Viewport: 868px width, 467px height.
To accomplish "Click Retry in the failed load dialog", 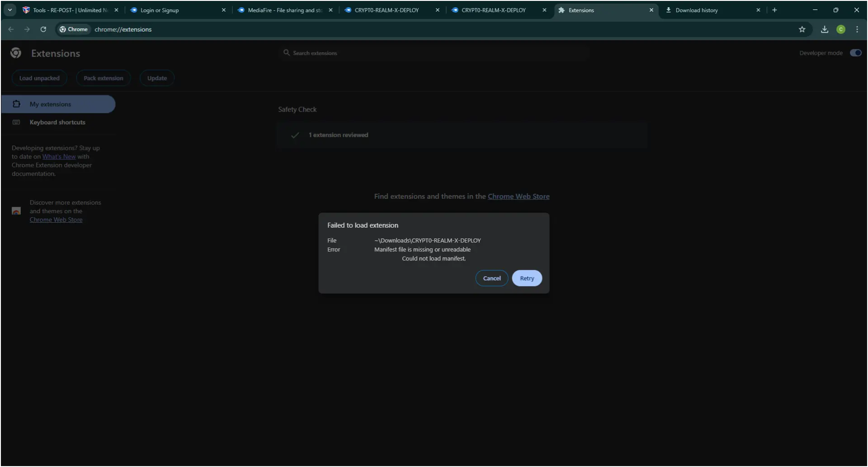I will tap(527, 278).
